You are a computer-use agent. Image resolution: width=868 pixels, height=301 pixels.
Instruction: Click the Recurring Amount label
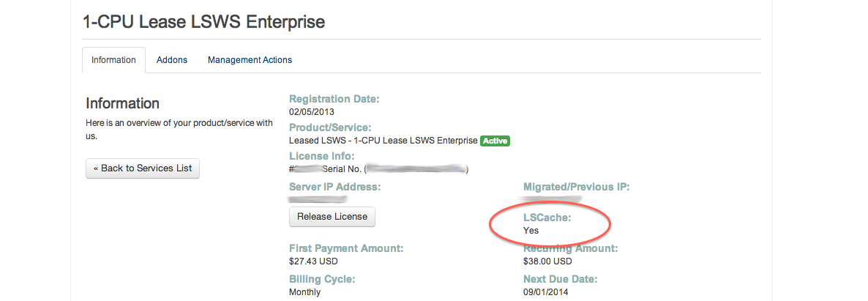571,248
